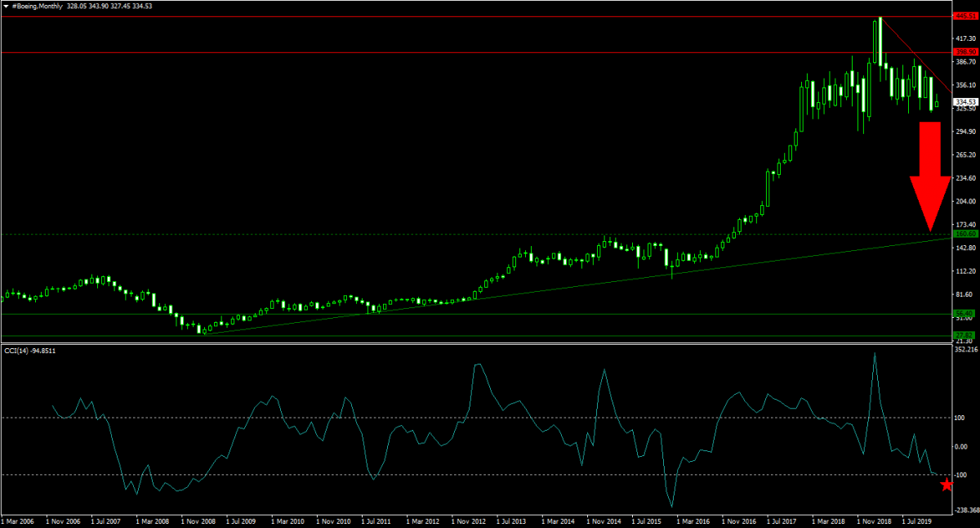Click the CCI 100 level scale label
Image resolution: width=980 pixels, height=528 pixels.
pyautogui.click(x=963, y=418)
